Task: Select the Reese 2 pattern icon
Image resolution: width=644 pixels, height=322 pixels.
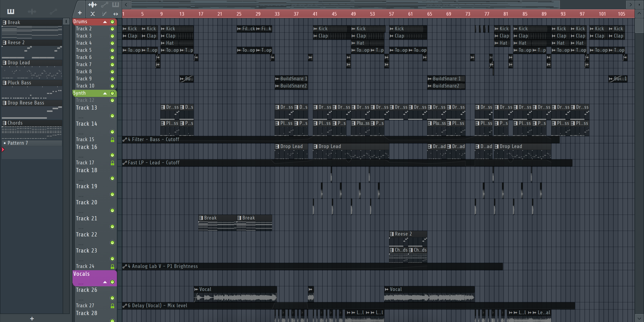Action: click(4, 42)
